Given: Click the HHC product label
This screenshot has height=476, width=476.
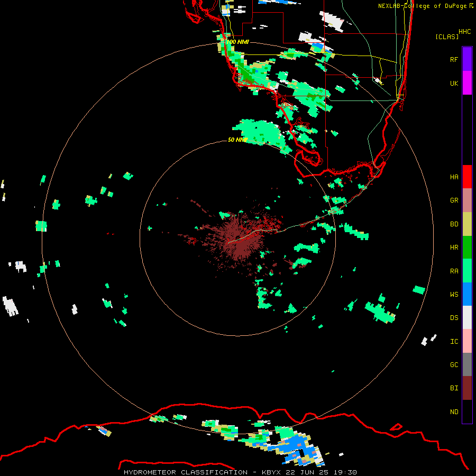Looking at the screenshot, I should [464, 32].
